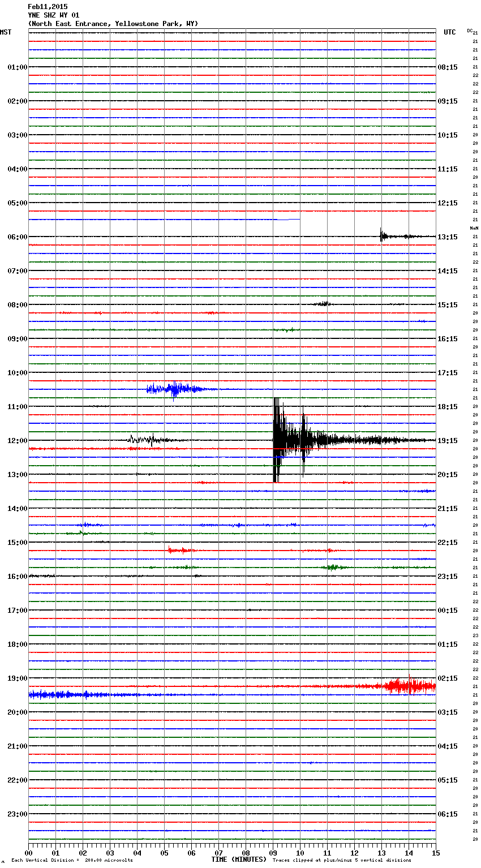Select the 22:00 MST time label
481x868 pixels.
18,780
